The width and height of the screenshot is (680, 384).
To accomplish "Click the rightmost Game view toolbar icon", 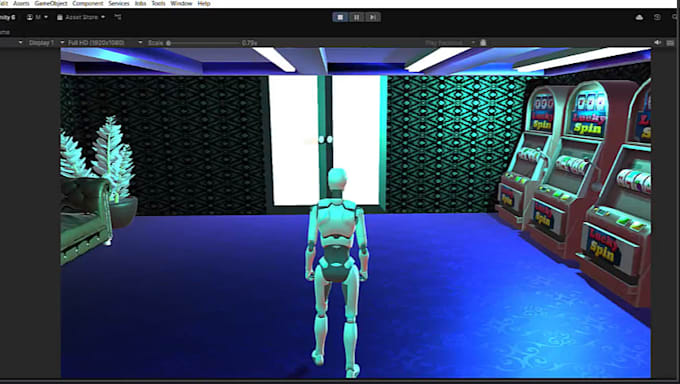I will coord(670,43).
